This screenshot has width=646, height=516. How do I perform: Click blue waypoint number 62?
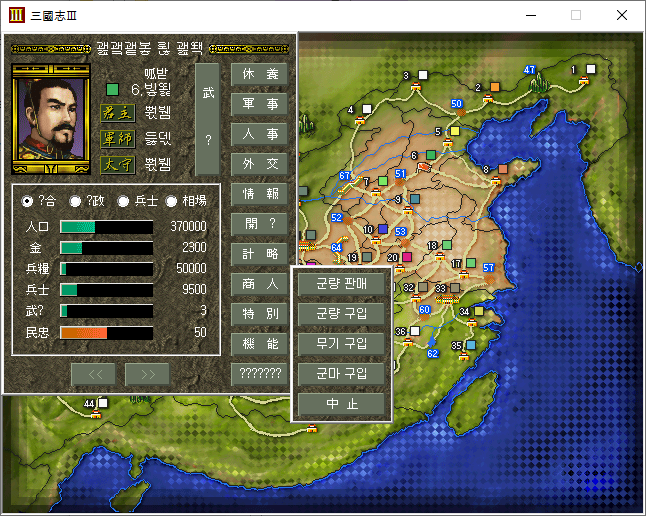point(432,353)
